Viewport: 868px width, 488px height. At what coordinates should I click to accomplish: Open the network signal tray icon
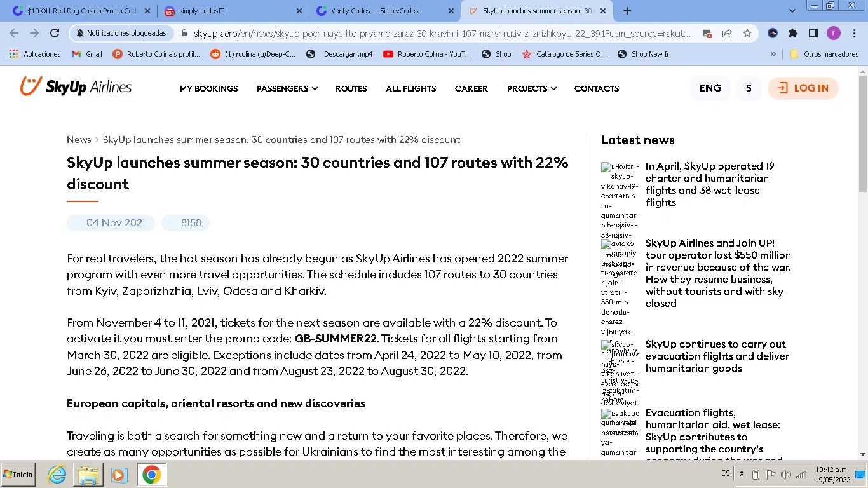[x=801, y=475]
